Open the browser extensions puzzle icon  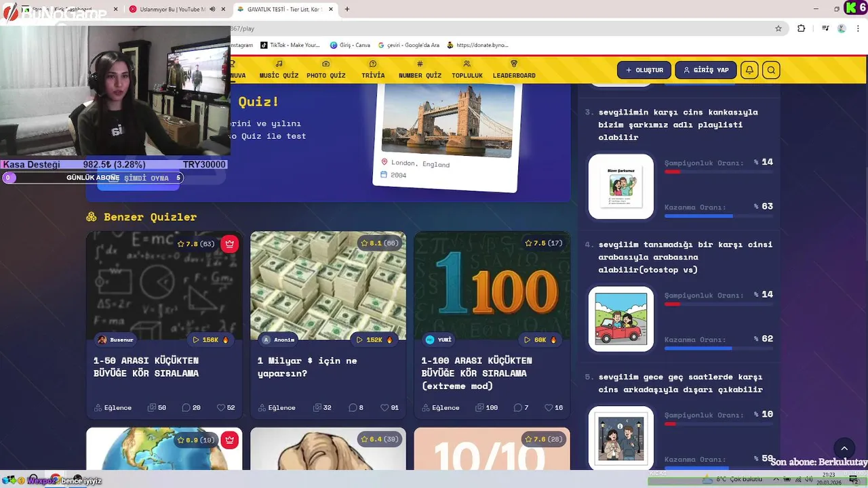(802, 28)
